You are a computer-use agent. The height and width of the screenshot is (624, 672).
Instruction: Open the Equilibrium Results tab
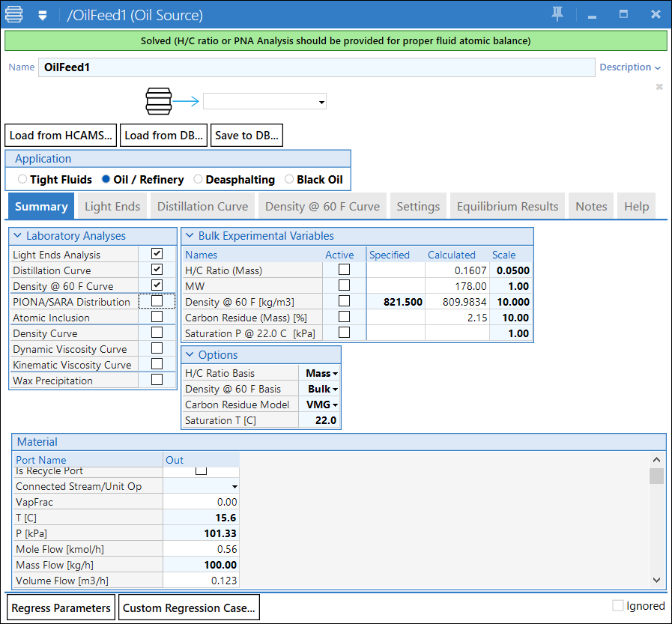[507, 207]
